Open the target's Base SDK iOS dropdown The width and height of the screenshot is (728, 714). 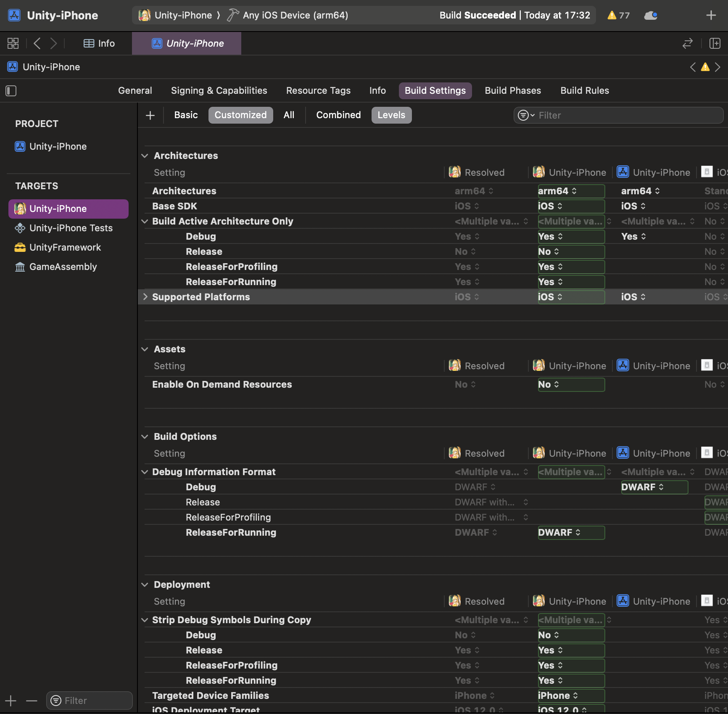point(550,206)
